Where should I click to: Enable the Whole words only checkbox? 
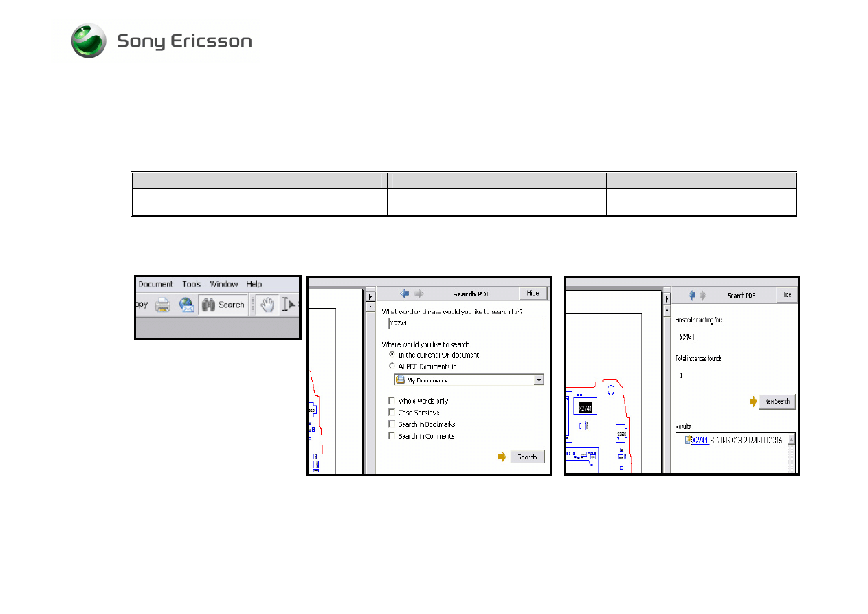click(392, 401)
